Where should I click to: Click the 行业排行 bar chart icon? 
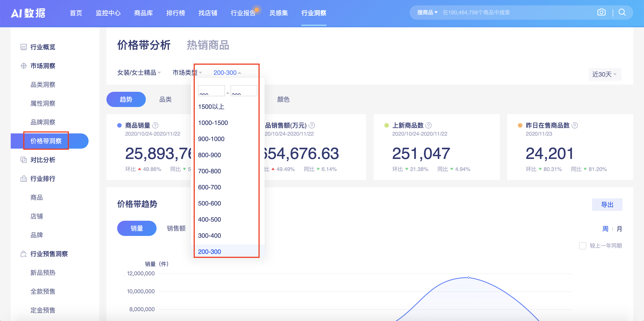[23, 179]
